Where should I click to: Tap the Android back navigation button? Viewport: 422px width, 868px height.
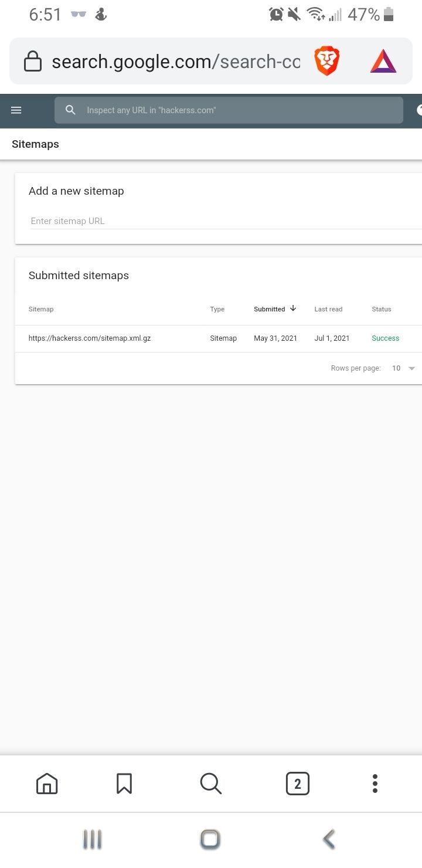(x=329, y=839)
